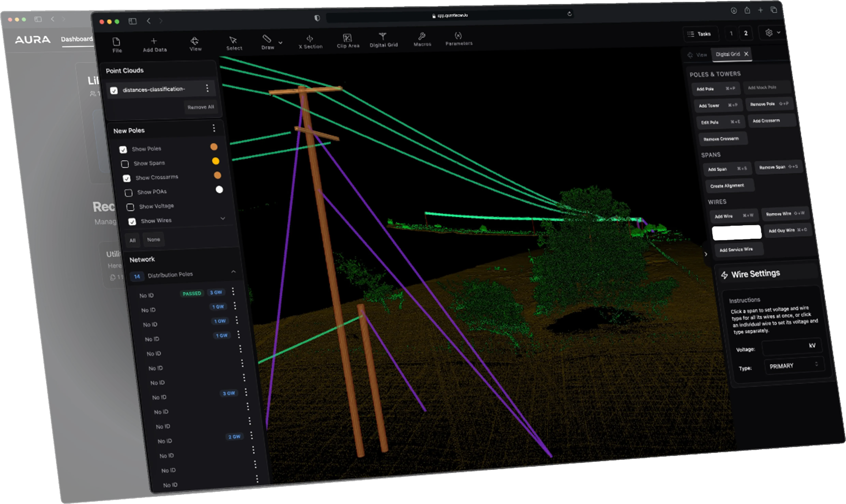
Task: Toggle the distances-classification point cloud checkbox
Action: click(114, 91)
